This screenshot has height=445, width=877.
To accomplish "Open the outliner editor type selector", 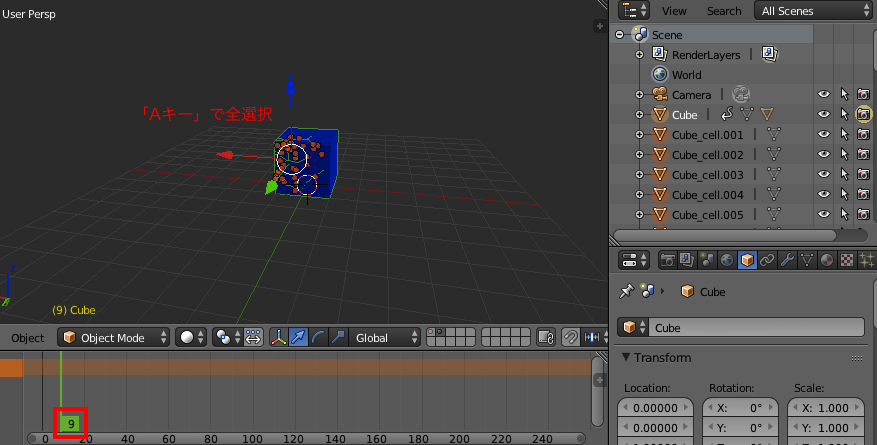I will (634, 11).
